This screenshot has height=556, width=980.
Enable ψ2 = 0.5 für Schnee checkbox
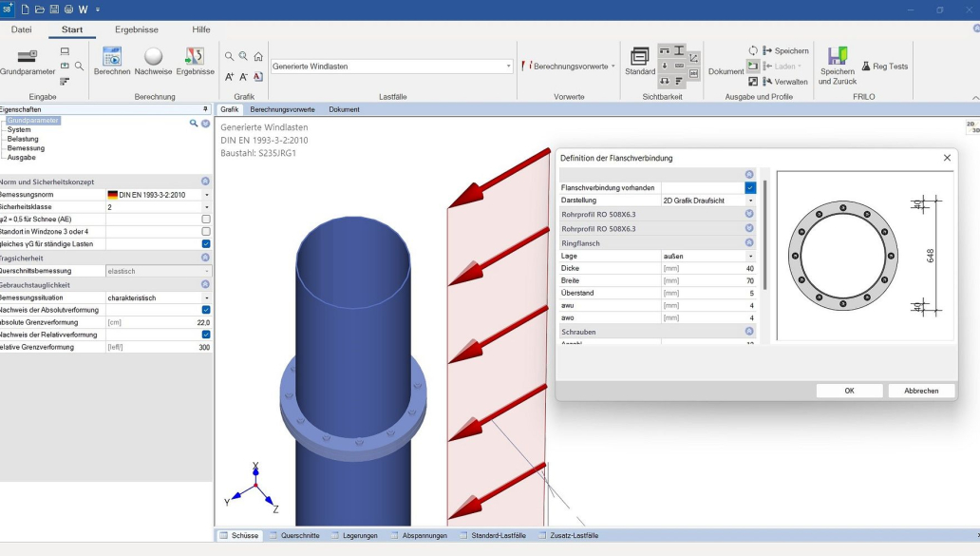[206, 220]
